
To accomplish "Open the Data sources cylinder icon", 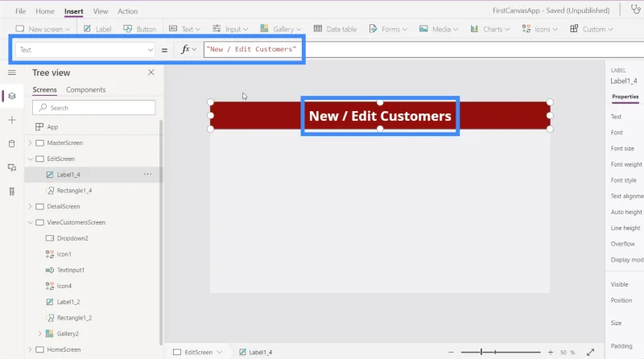I will pos(12,144).
